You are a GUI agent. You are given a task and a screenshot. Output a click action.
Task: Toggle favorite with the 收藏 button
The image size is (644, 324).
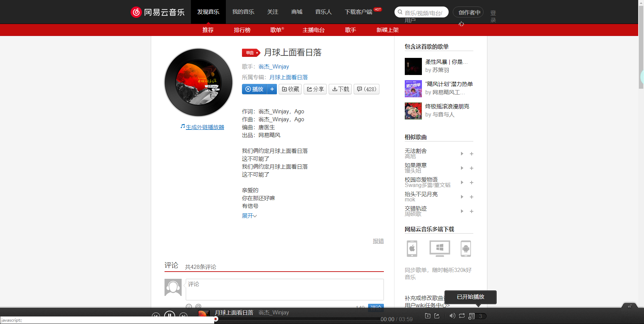pyautogui.click(x=290, y=89)
